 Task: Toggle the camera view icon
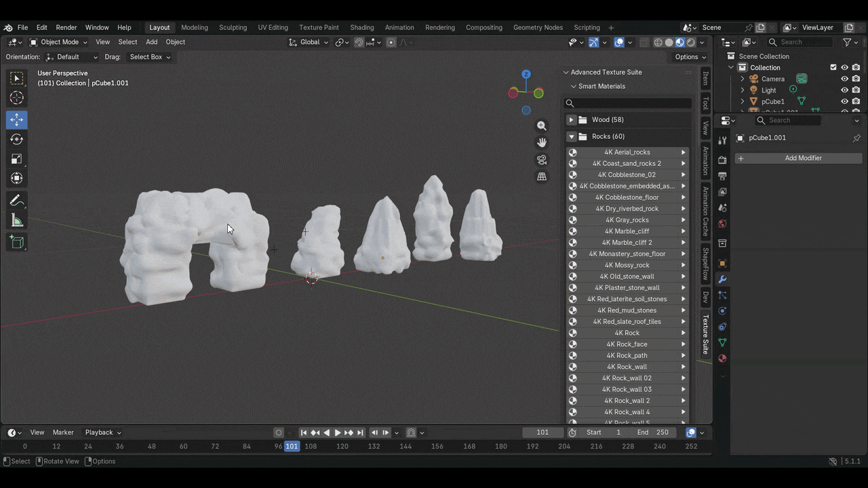(x=542, y=160)
